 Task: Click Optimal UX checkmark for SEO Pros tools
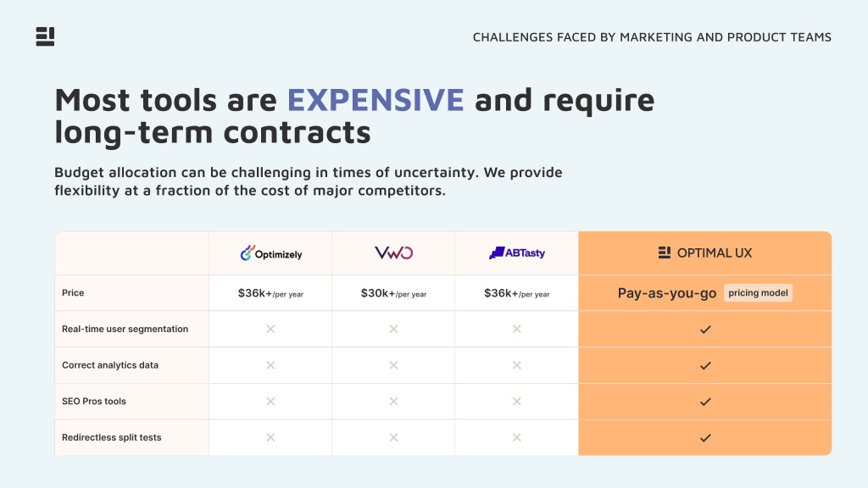[x=705, y=402]
